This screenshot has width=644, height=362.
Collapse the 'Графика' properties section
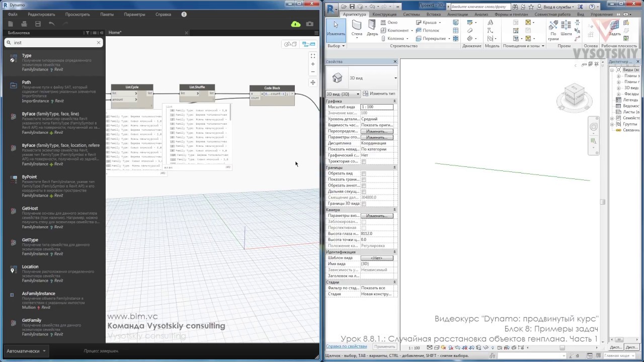[x=394, y=101]
